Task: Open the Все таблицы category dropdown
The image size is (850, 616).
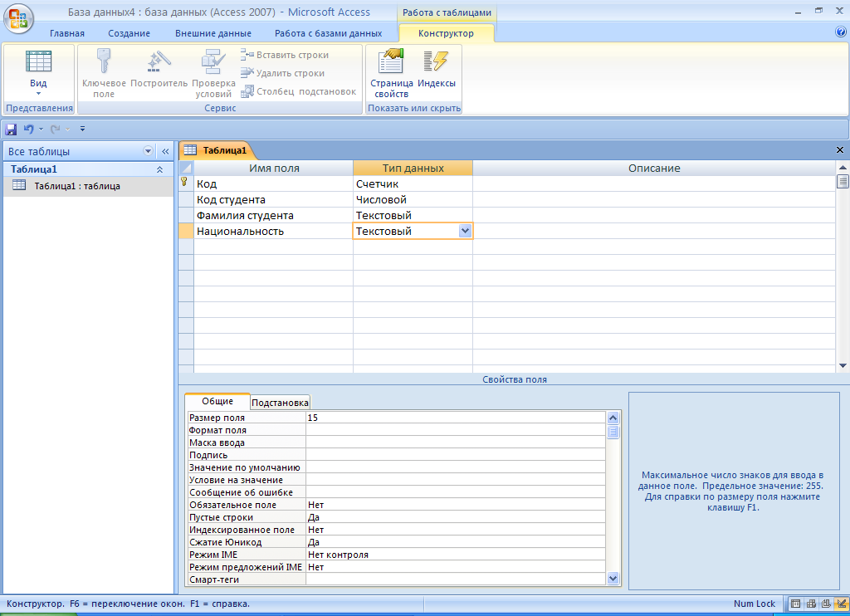Action: click(148, 151)
